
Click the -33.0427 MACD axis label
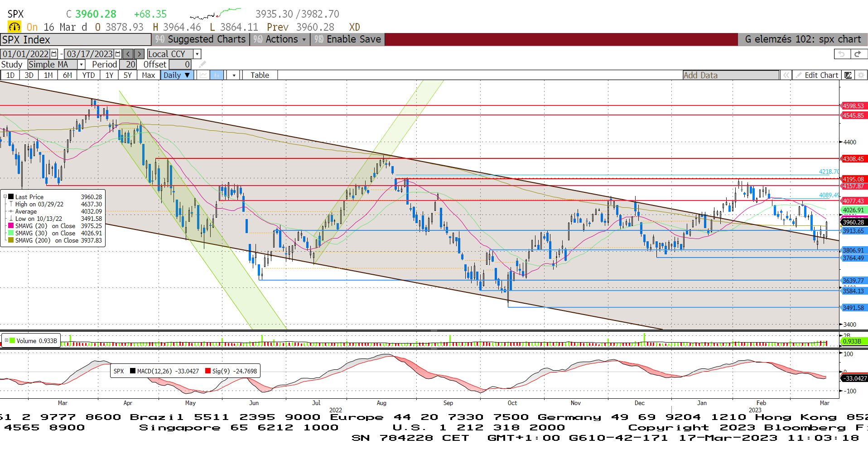point(854,378)
